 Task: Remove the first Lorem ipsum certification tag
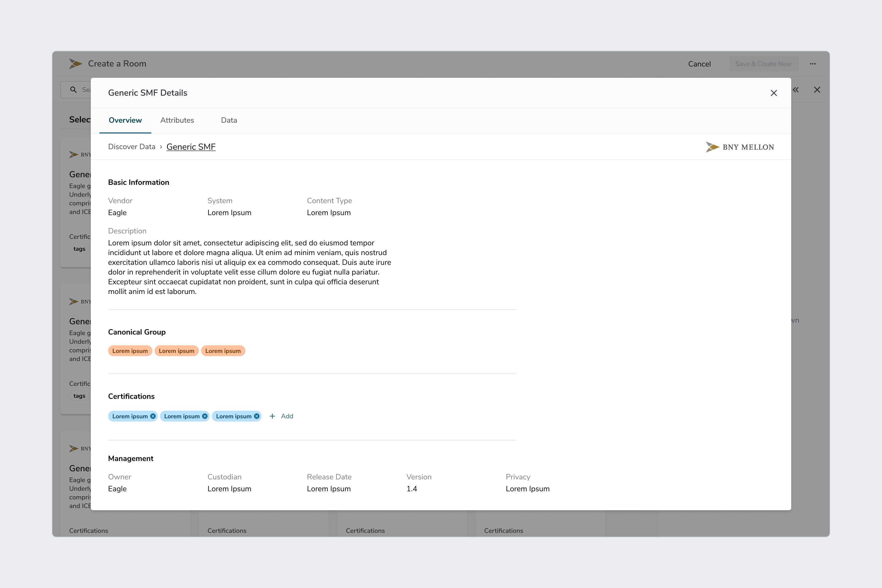coord(153,416)
